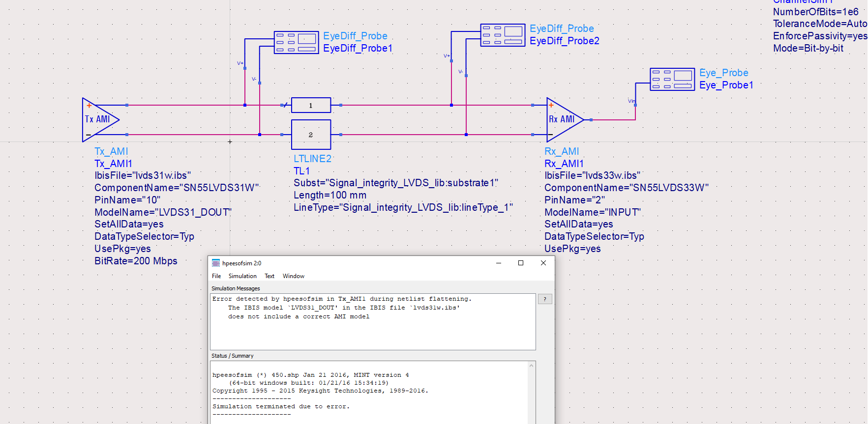
Task: Click the EyeDiff_Probe1 instance label
Action: click(358, 48)
